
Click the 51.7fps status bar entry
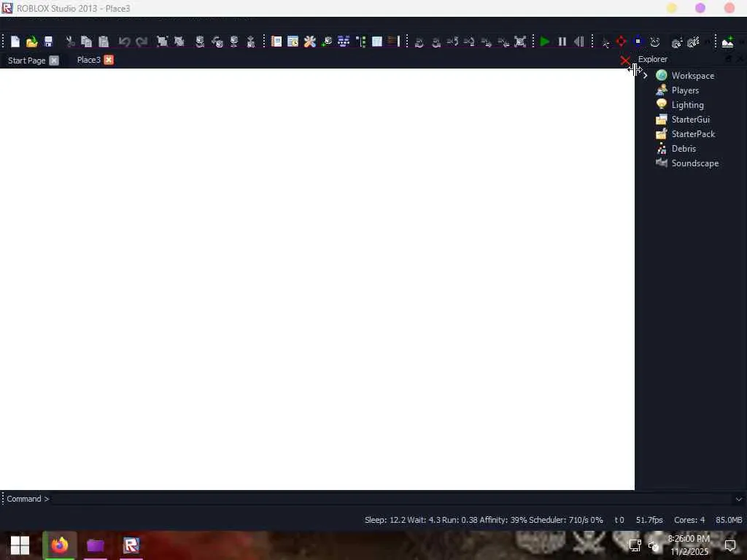tap(649, 520)
